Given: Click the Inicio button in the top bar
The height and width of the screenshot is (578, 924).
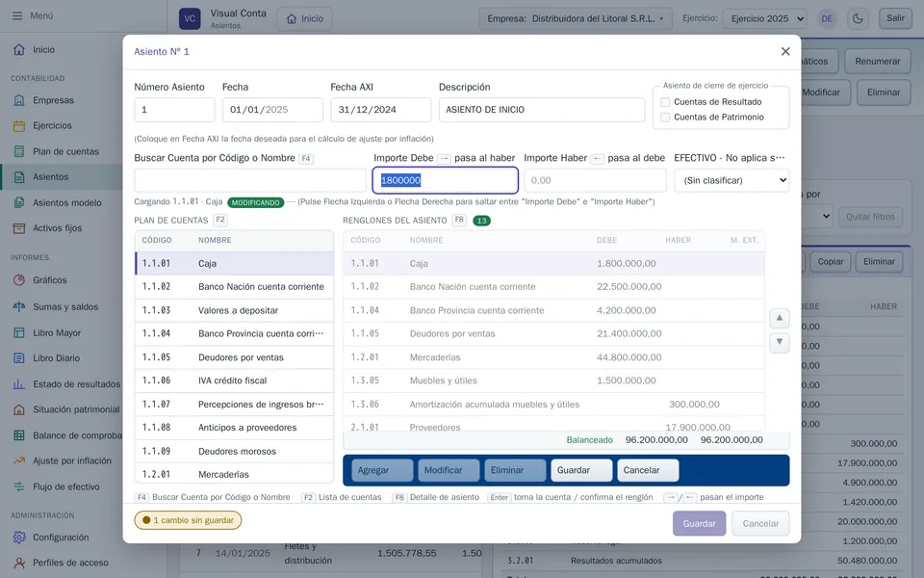Looking at the screenshot, I should click(305, 19).
